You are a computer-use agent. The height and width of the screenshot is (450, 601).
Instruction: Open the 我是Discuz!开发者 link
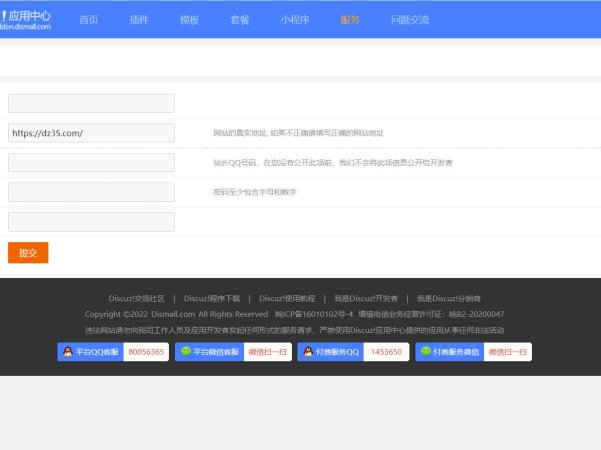tap(366, 298)
